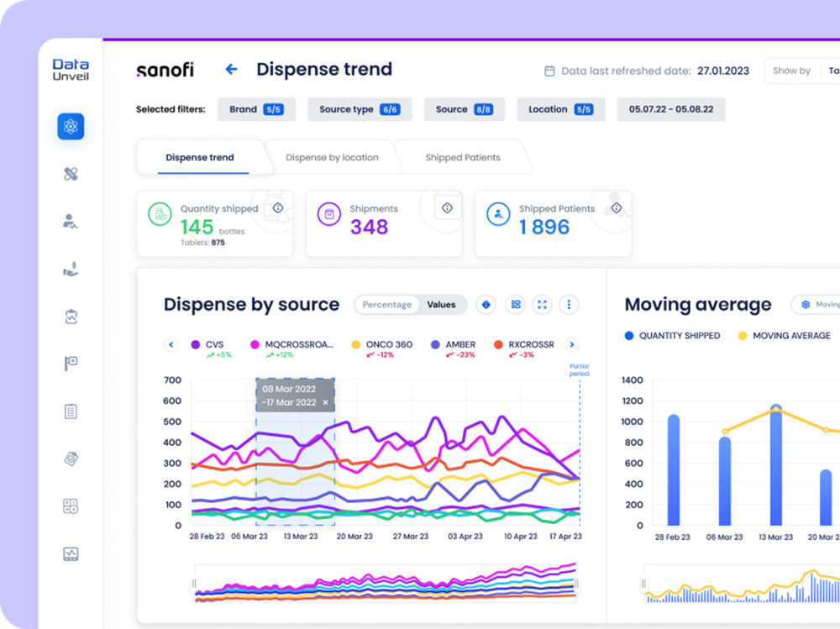Open the checklist document sidebar icon

71,411
